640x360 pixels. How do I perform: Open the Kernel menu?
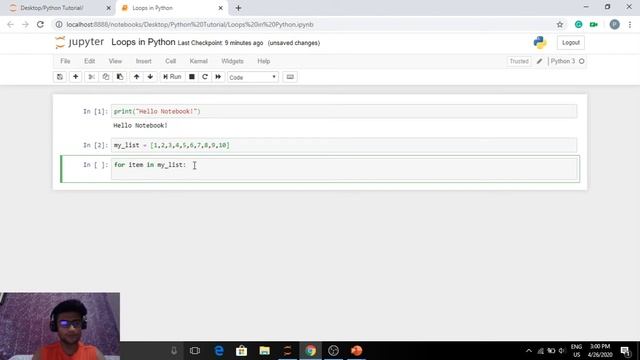(198, 61)
